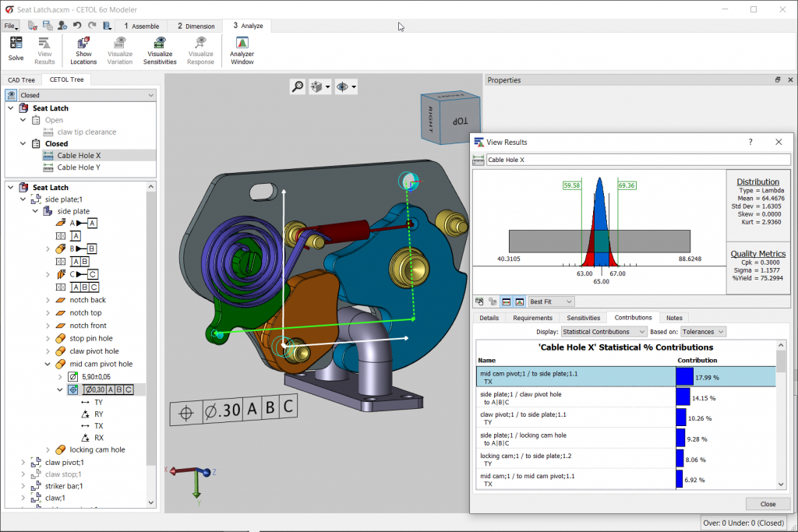Open the Based on Tolerances dropdown
This screenshot has width=798, height=532.
702,331
